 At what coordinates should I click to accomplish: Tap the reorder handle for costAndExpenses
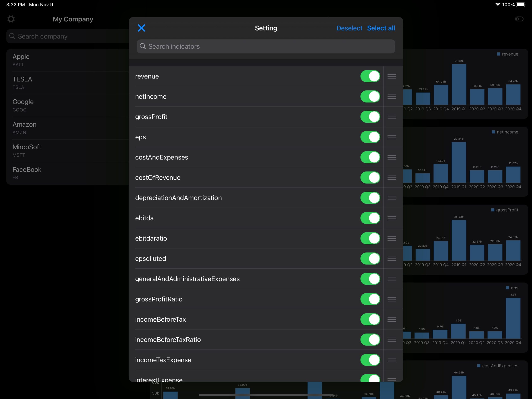point(392,157)
